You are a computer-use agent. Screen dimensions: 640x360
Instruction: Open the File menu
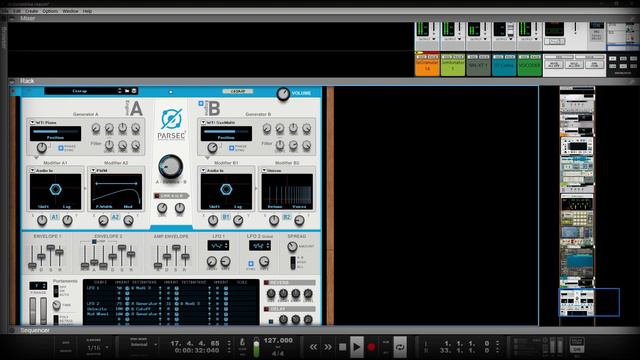(4, 11)
